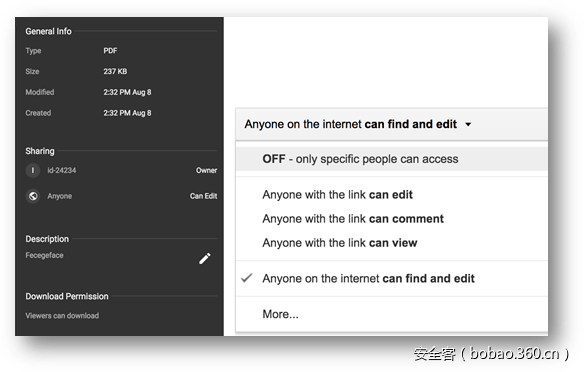Click the checkmark next to find and edit
The width and height of the screenshot is (584, 372).
click(247, 278)
